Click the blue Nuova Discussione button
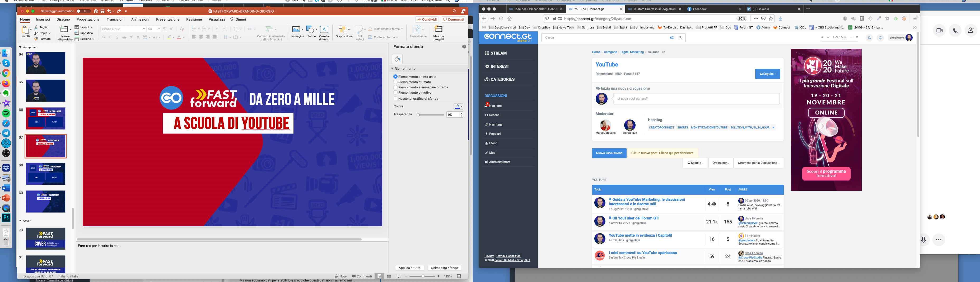 tap(609, 153)
